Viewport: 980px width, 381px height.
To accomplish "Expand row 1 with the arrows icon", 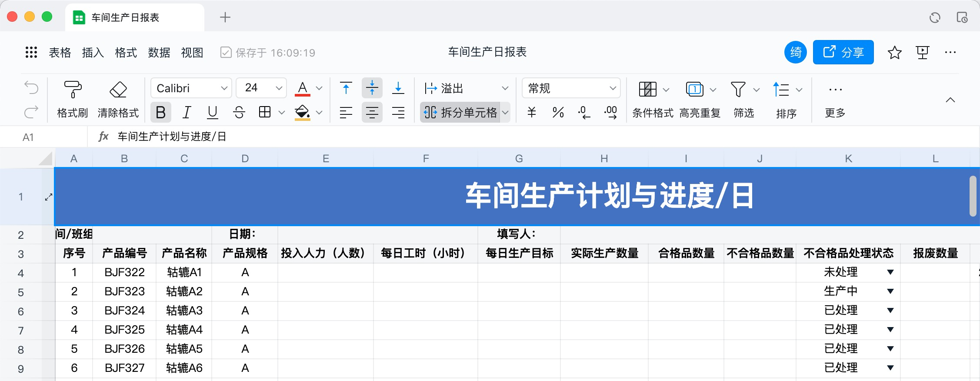I will tap(48, 197).
